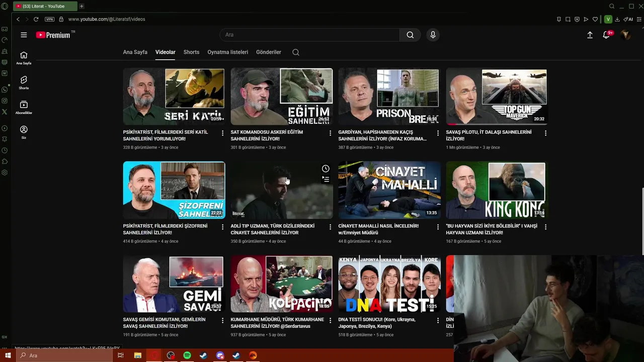Open the browser downloads icon
The width and height of the screenshot is (644, 362).
tap(617, 19)
